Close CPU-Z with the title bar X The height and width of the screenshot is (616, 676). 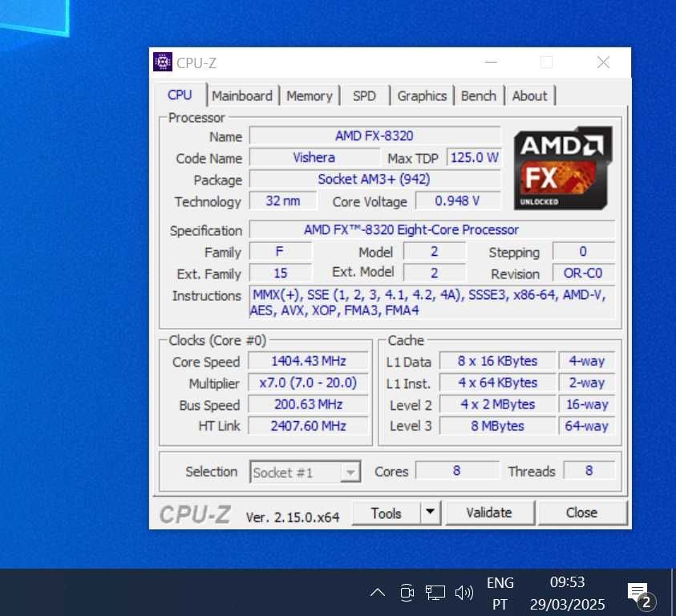(x=603, y=62)
